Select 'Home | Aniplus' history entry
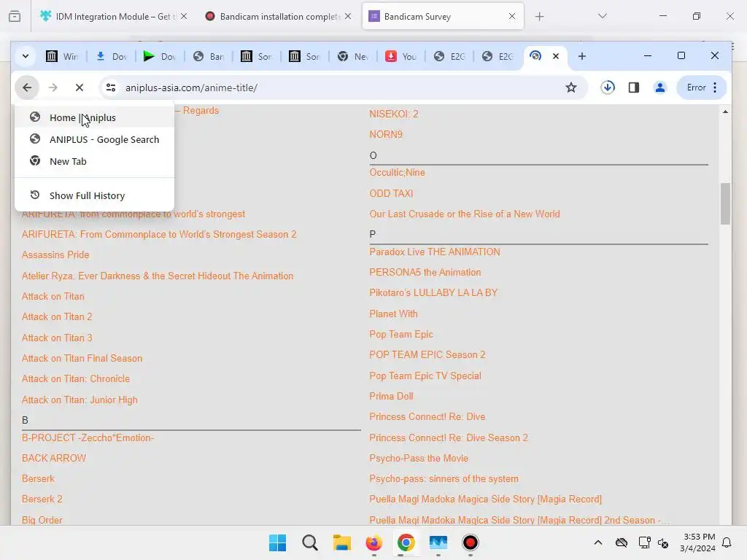Viewport: 747px width, 560px height. pos(94,117)
